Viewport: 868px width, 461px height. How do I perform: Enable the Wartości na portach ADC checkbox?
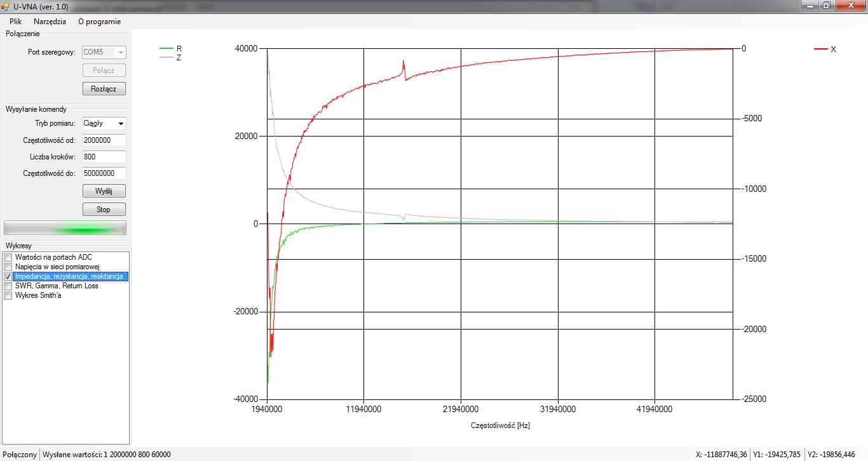[x=8, y=257]
